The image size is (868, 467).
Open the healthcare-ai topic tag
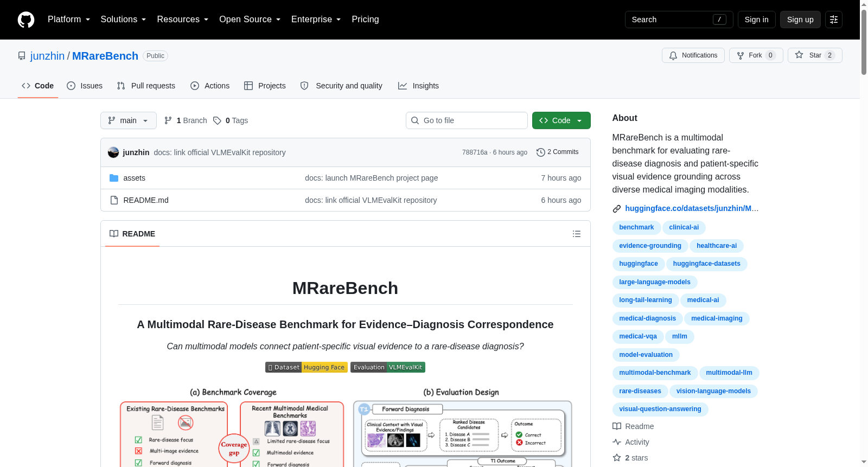(717, 246)
